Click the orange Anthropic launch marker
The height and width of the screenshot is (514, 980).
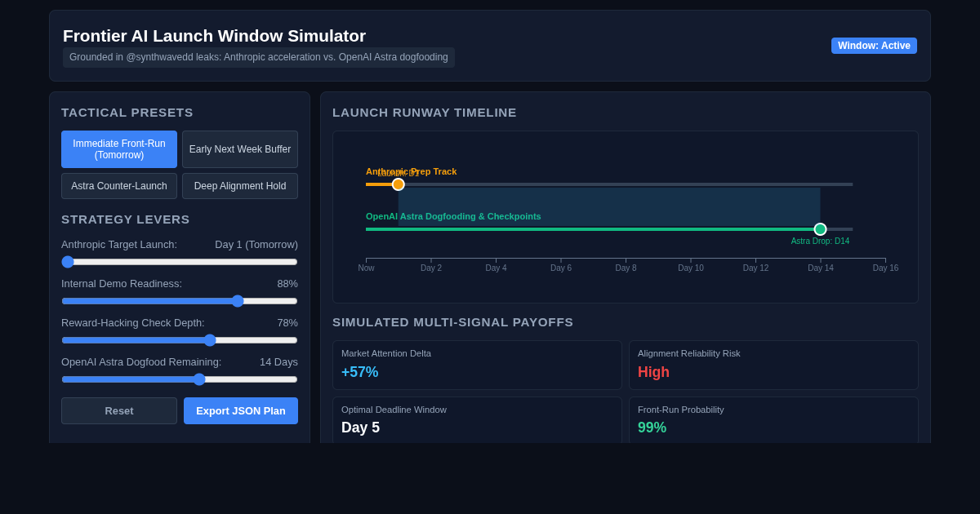pyautogui.click(x=399, y=184)
